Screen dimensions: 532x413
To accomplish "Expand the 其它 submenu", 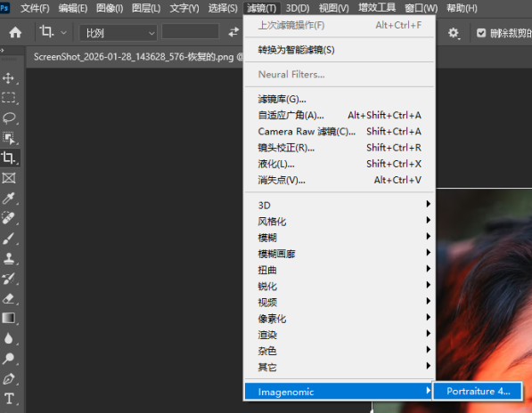I will coord(340,367).
